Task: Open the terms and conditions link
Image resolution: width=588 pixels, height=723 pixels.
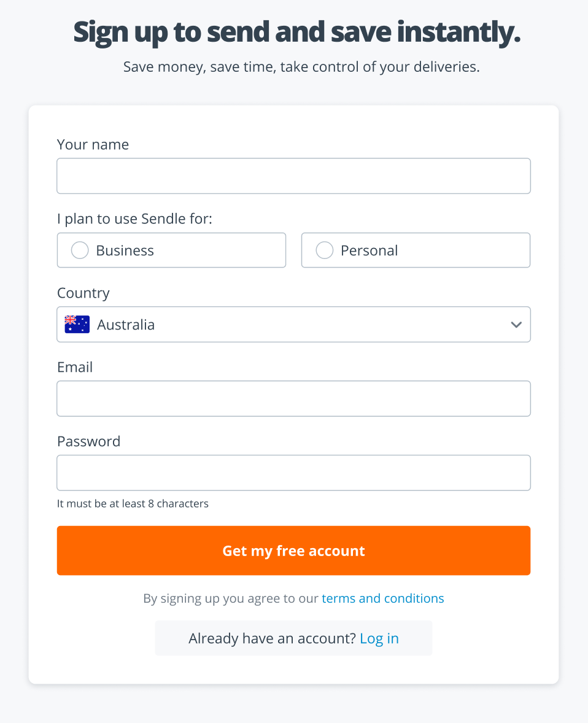Action: click(383, 598)
